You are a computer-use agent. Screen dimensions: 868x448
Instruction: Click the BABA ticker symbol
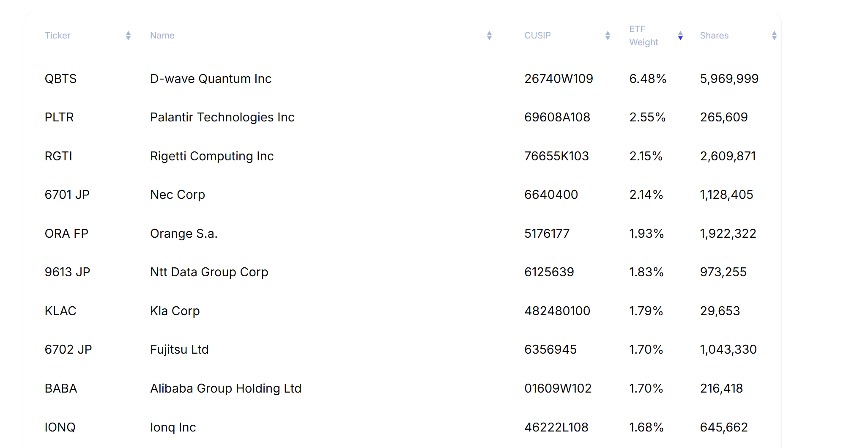tap(60, 388)
